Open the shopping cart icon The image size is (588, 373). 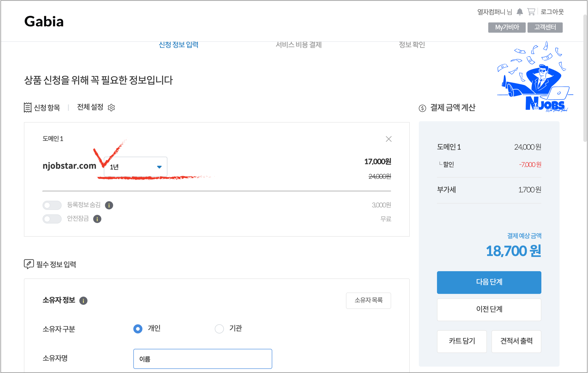tap(531, 12)
